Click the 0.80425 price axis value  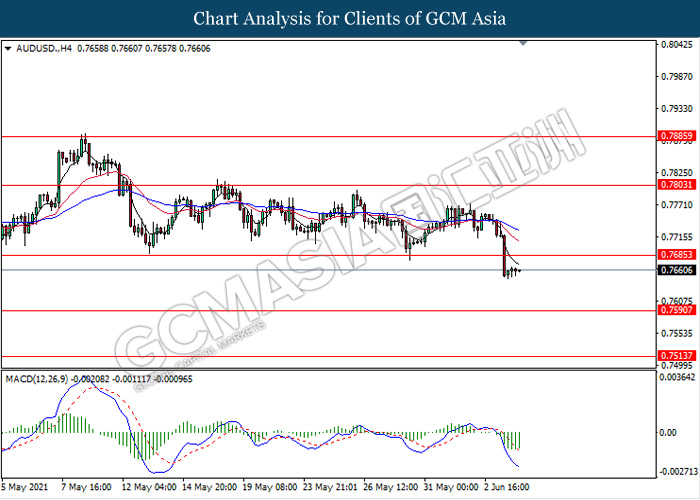point(677,45)
